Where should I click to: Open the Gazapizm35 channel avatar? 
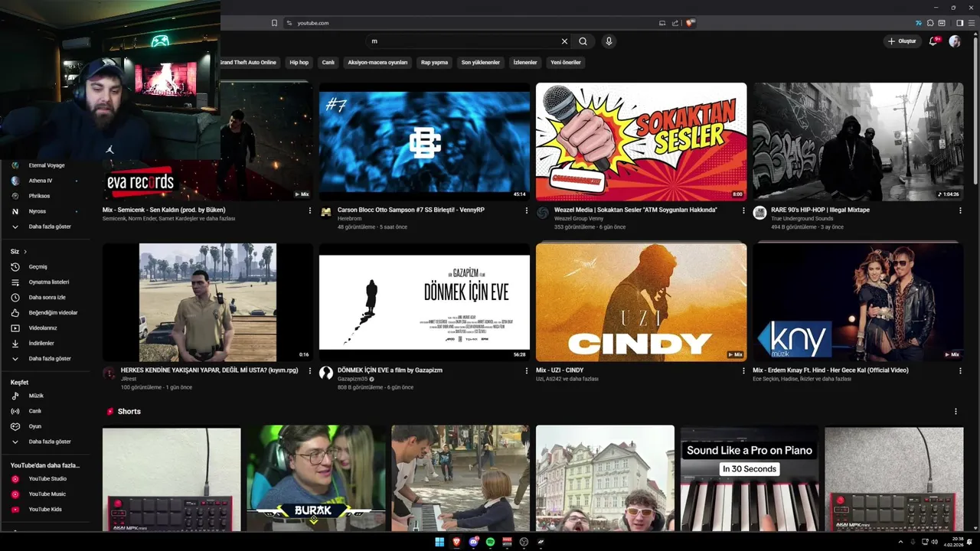pyautogui.click(x=326, y=373)
